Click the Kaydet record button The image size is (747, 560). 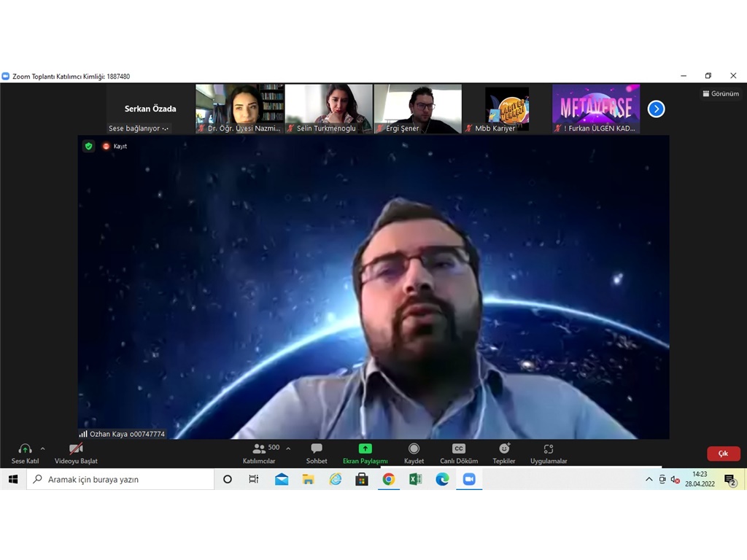tap(414, 454)
